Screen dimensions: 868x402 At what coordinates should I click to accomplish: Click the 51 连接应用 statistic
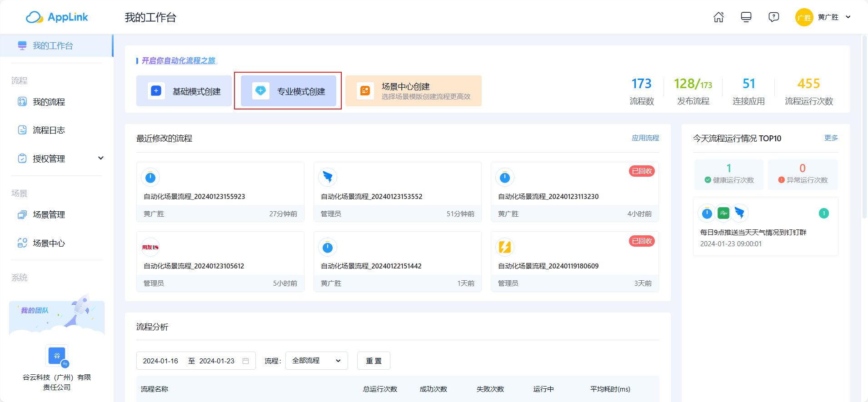point(748,91)
